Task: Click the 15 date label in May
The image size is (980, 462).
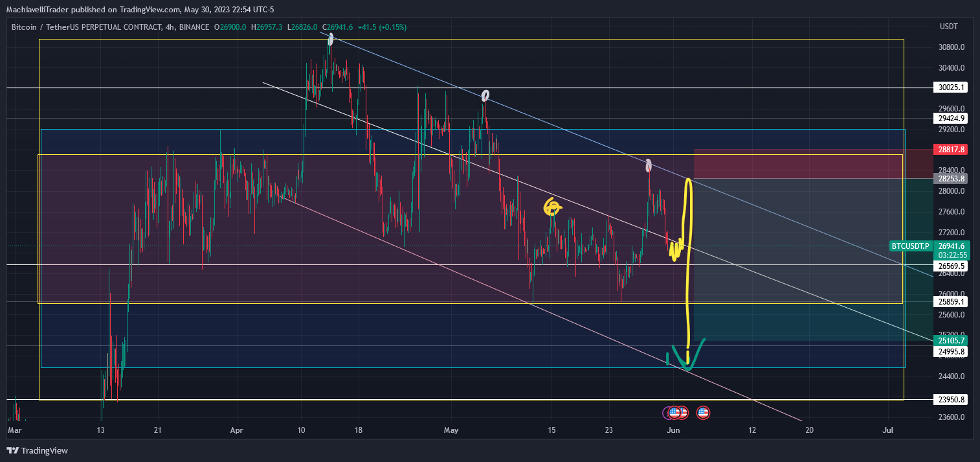Action: point(551,430)
